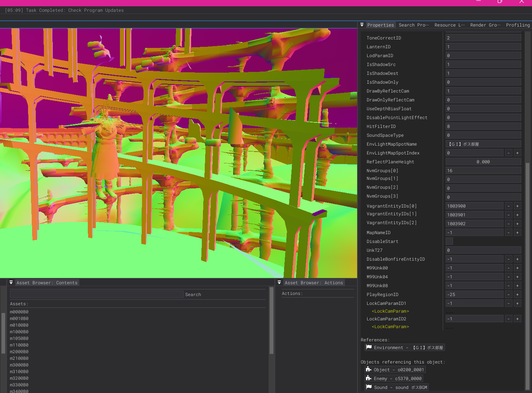This screenshot has width=532, height=393.
Task: Decrement the M99Unk04 value
Action: [509, 277]
